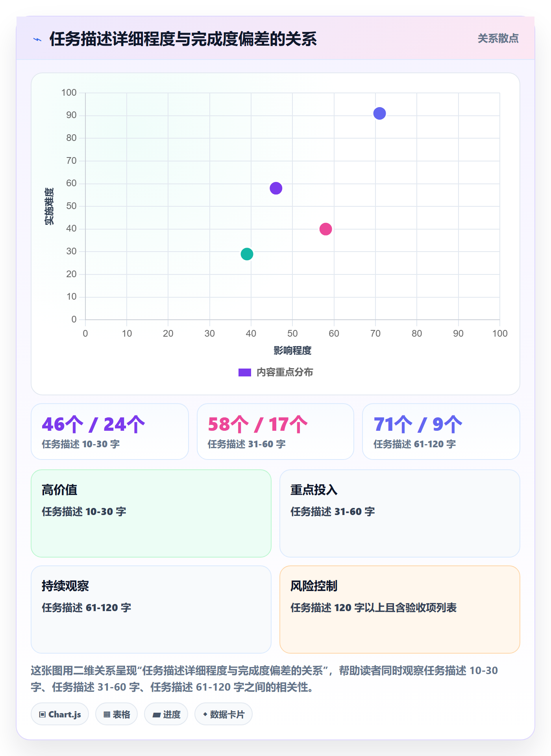Open the 高价值 quadrant card

click(151, 513)
